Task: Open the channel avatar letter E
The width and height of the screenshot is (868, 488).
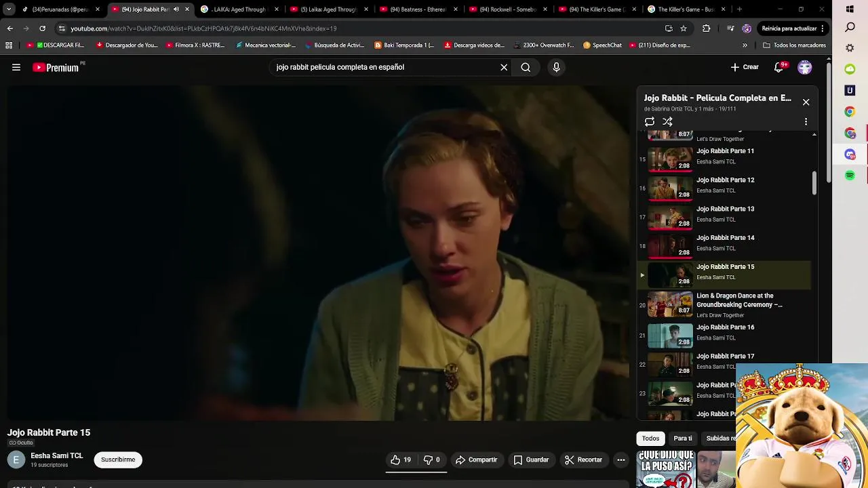Action: click(16, 460)
